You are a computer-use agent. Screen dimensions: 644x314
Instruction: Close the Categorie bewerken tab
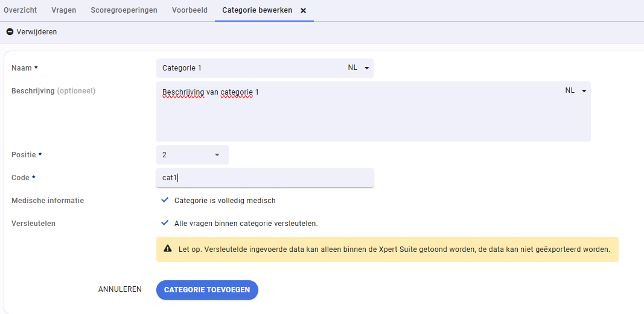(303, 11)
